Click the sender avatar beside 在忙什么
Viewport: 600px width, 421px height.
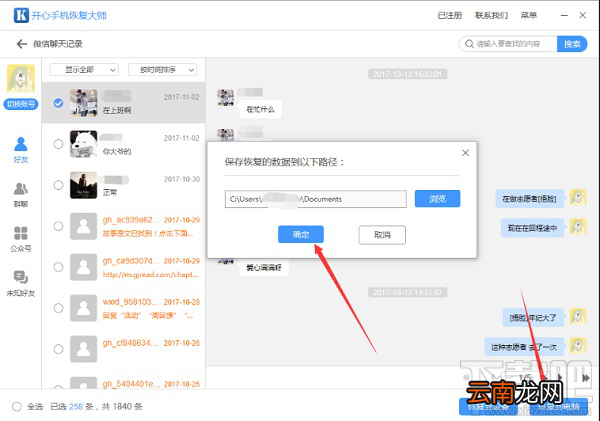point(225,98)
